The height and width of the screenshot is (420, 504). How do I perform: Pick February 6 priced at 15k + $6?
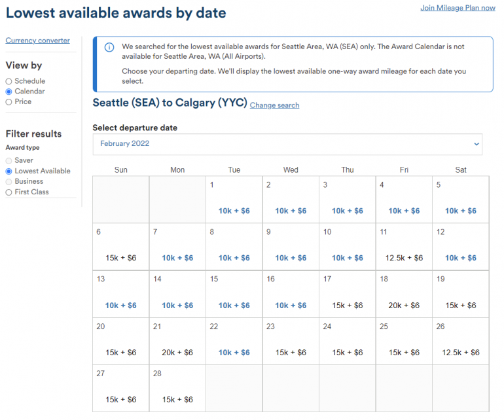(120, 247)
